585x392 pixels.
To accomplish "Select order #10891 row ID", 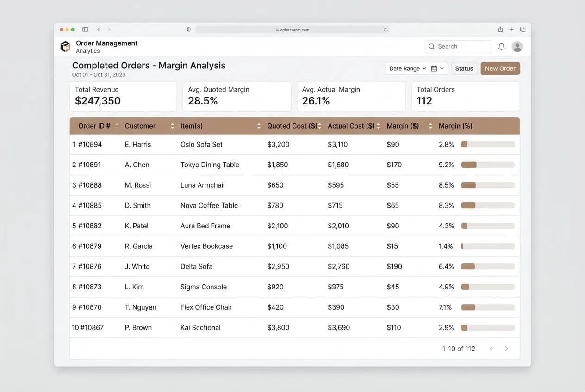I will tap(89, 165).
